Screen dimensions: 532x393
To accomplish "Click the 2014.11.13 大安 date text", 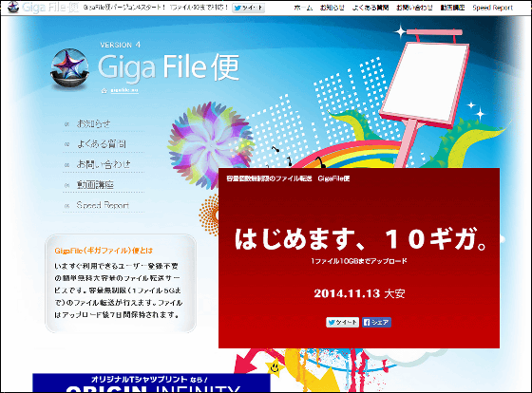I will pyautogui.click(x=359, y=293).
